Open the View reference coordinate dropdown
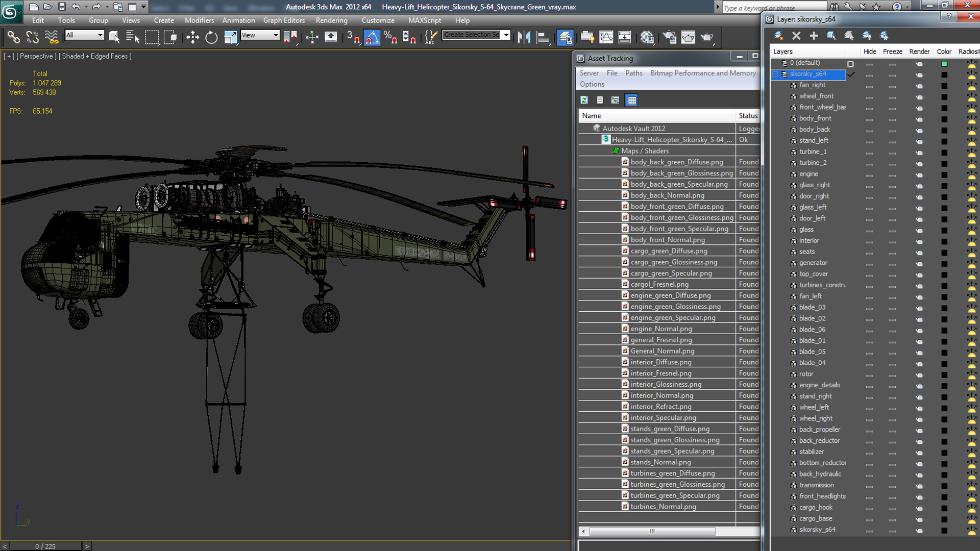The image size is (980, 551). click(x=260, y=35)
